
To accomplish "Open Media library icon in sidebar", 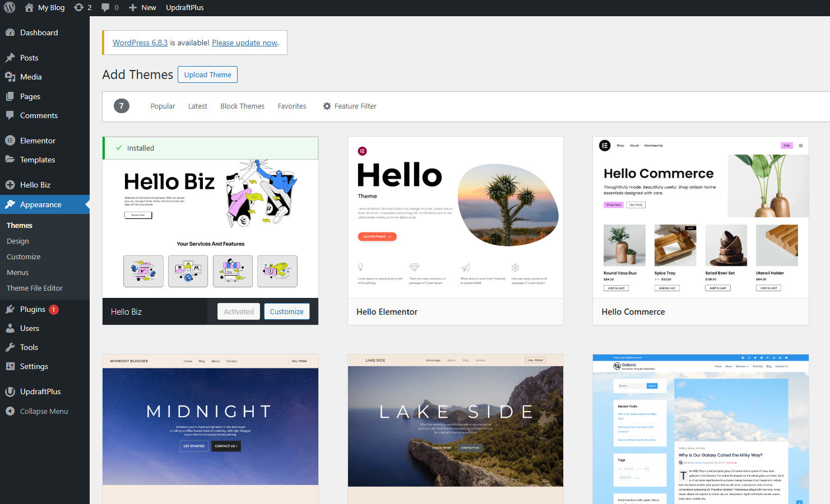I will 10,77.
